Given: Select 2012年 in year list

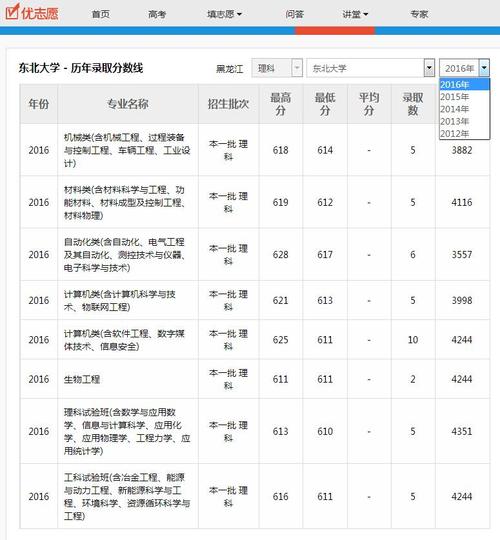Looking at the screenshot, I should click(464, 133).
